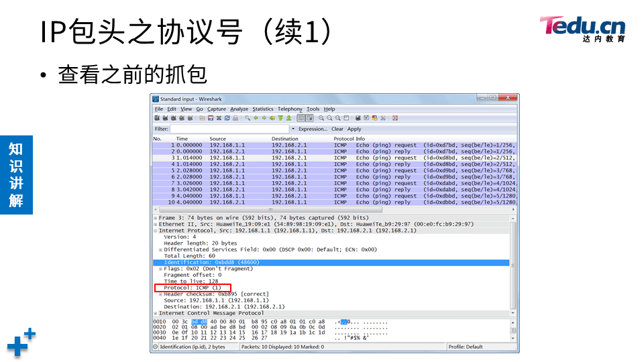This screenshot has width=644, height=362.
Task: Sort by the Destination column header
Action: tap(284, 139)
